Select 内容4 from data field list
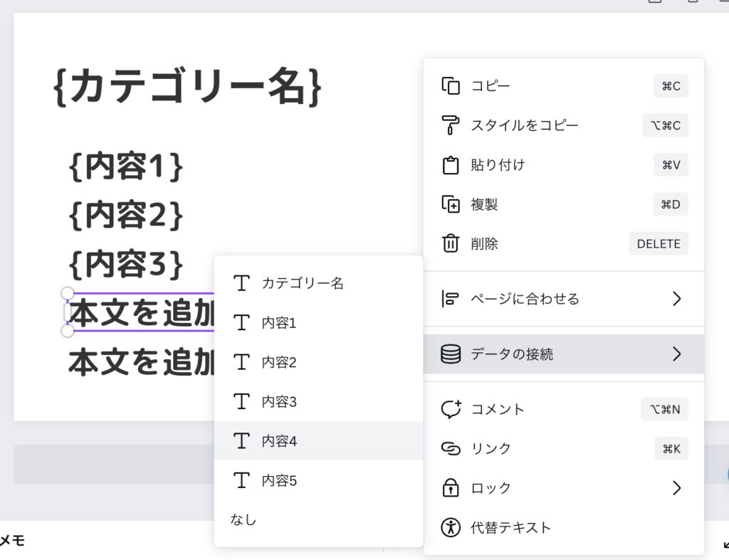This screenshot has width=729, height=560. coord(279,441)
